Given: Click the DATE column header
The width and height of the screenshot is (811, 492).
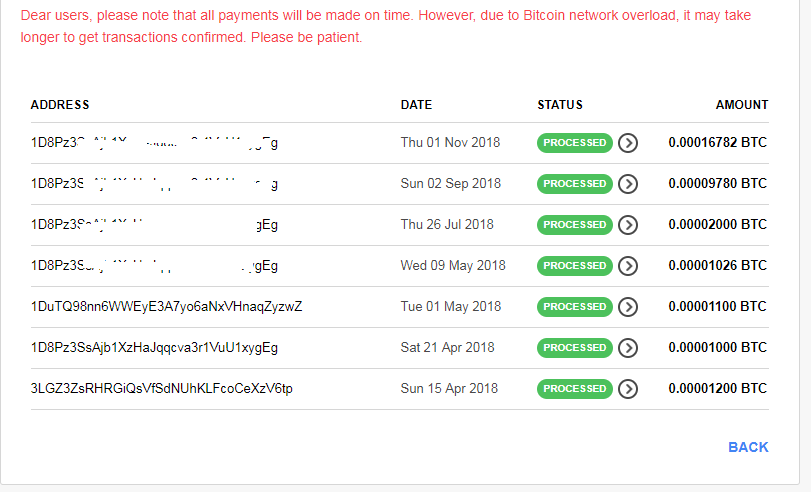Looking at the screenshot, I should (416, 105).
